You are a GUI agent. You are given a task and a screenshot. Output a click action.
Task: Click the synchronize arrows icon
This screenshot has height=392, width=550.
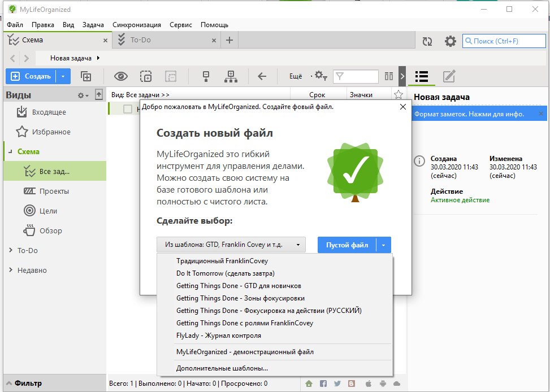coord(427,41)
